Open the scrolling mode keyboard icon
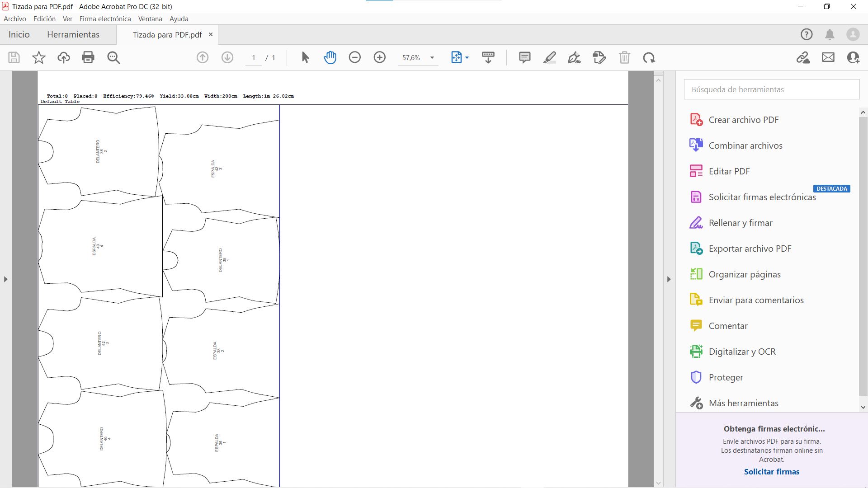The image size is (868, 488). (488, 57)
